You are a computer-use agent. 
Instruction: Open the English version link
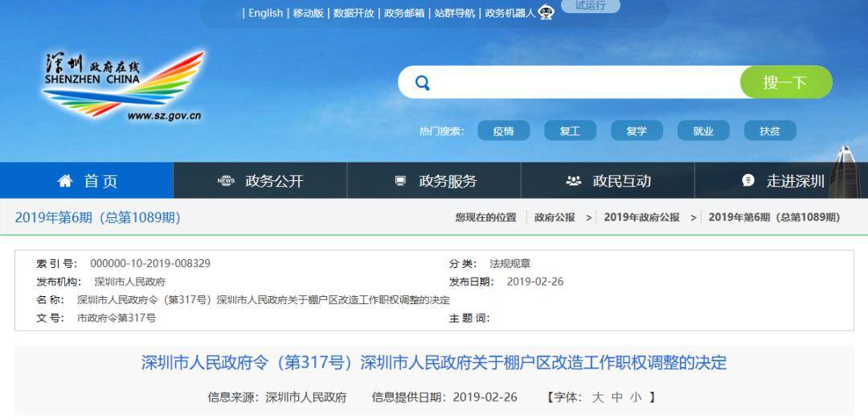coord(266,13)
